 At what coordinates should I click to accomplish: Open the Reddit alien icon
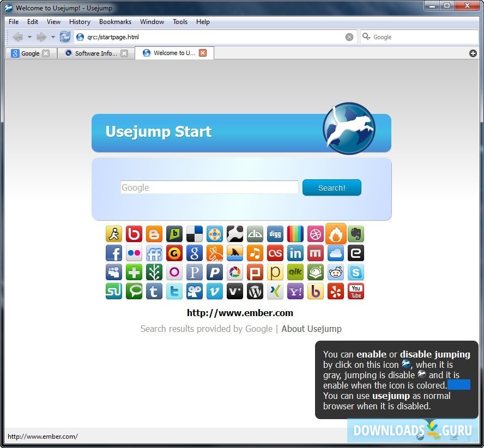pos(336,272)
